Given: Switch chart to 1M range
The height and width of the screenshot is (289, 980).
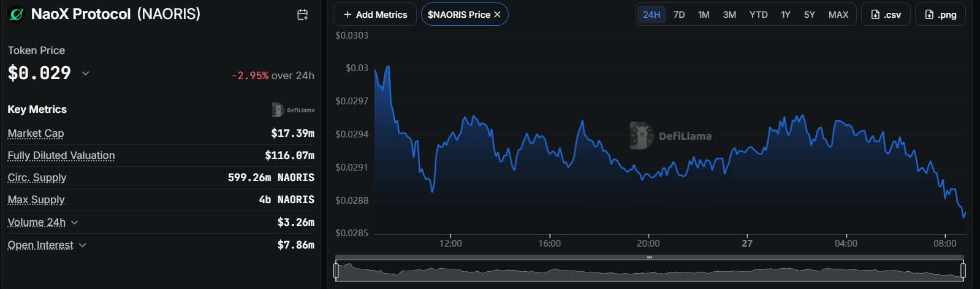Looking at the screenshot, I should point(704,14).
